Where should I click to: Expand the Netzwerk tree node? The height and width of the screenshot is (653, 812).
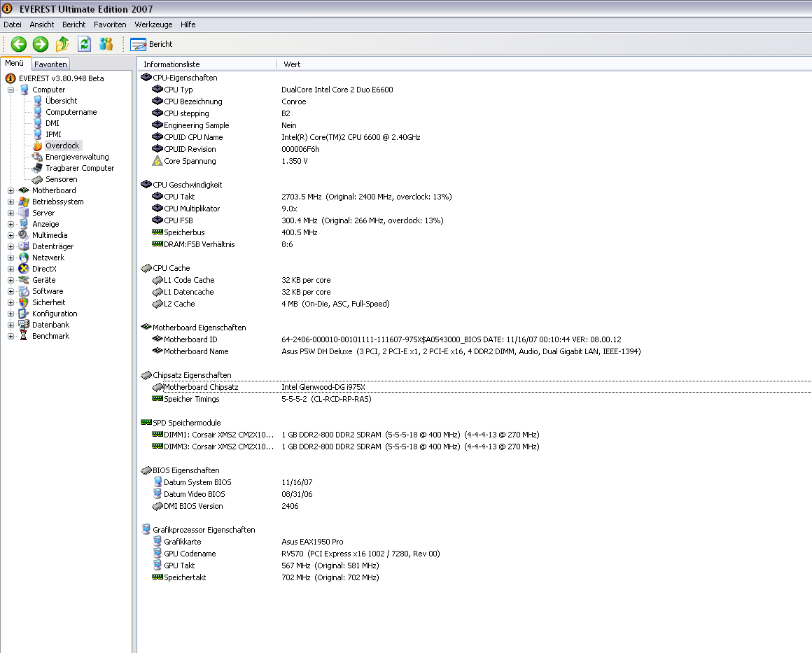10,258
